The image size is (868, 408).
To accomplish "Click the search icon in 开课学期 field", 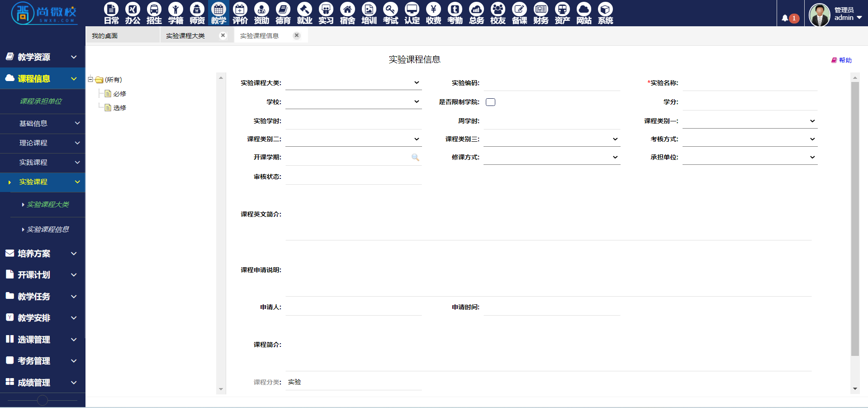I will [415, 157].
